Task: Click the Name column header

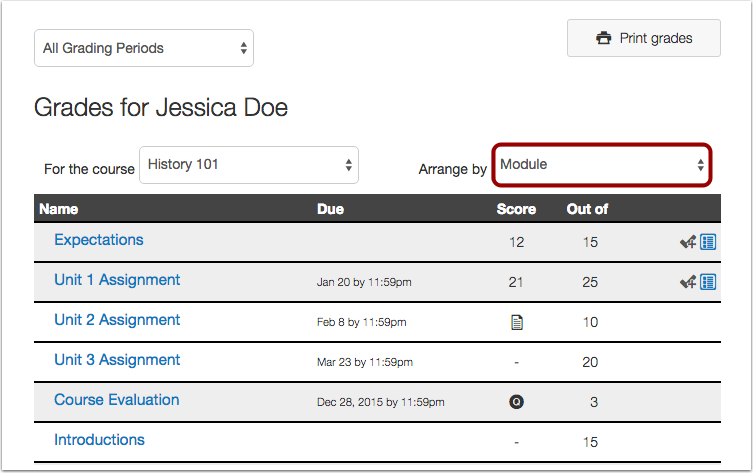Action: click(58, 210)
